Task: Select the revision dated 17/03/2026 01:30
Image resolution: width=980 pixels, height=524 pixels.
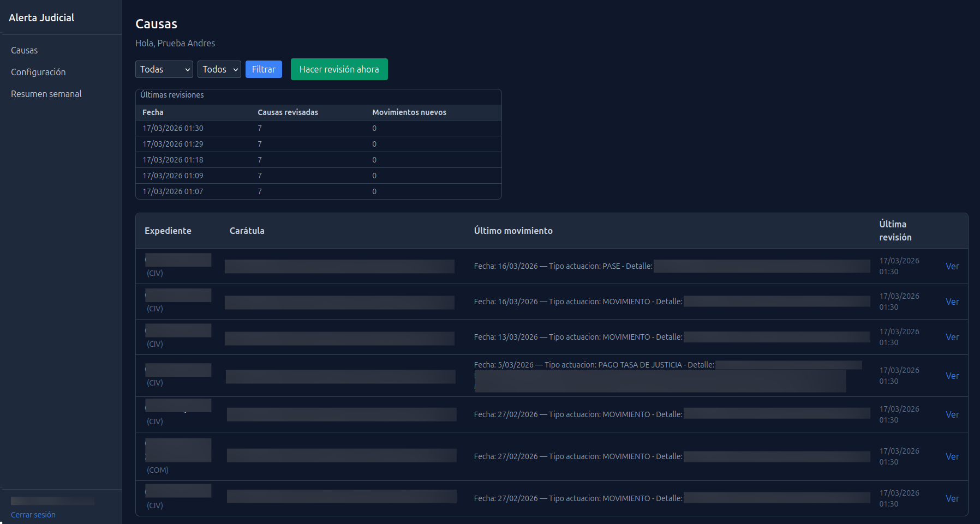Action: [x=172, y=128]
